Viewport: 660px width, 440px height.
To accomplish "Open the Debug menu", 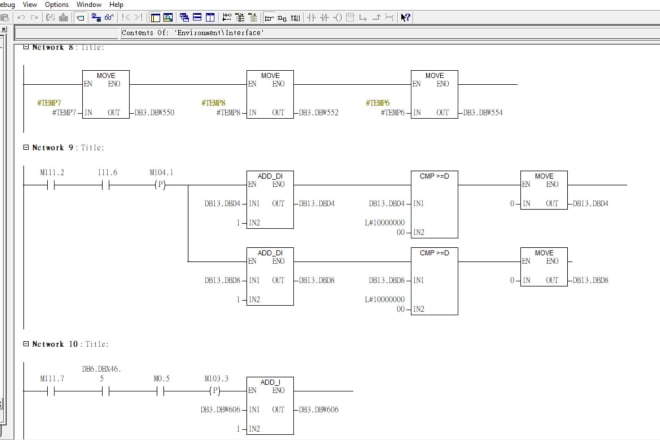I will coord(7,5).
